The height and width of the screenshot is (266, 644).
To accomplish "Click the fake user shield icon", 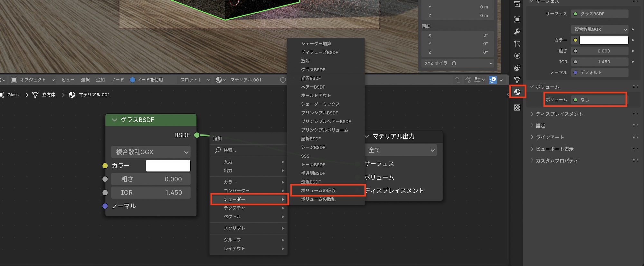I will pos(283,80).
